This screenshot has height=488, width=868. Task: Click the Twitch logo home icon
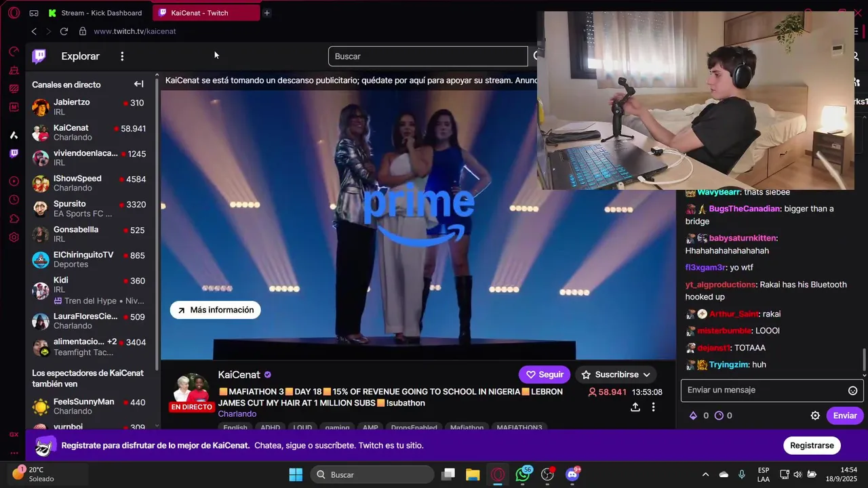coord(39,56)
